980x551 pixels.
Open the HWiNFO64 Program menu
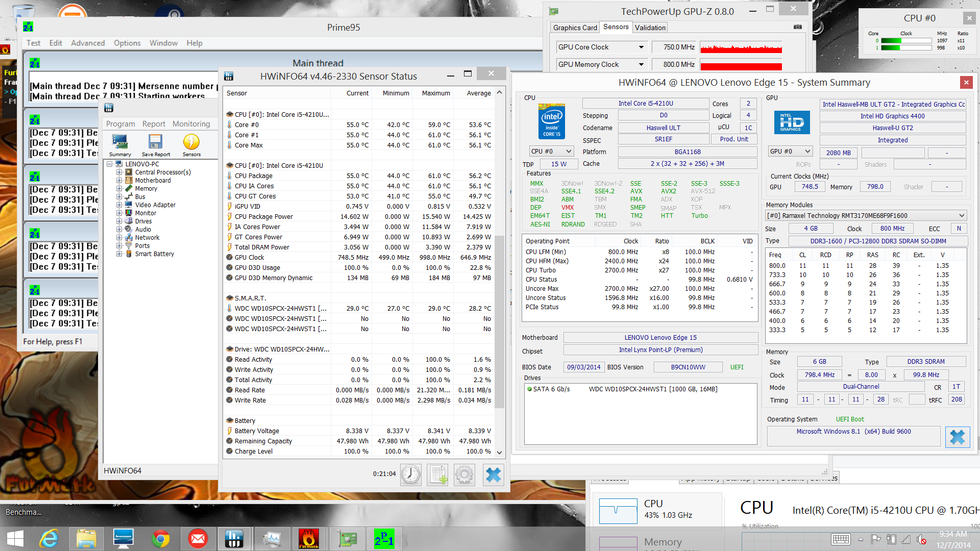120,123
